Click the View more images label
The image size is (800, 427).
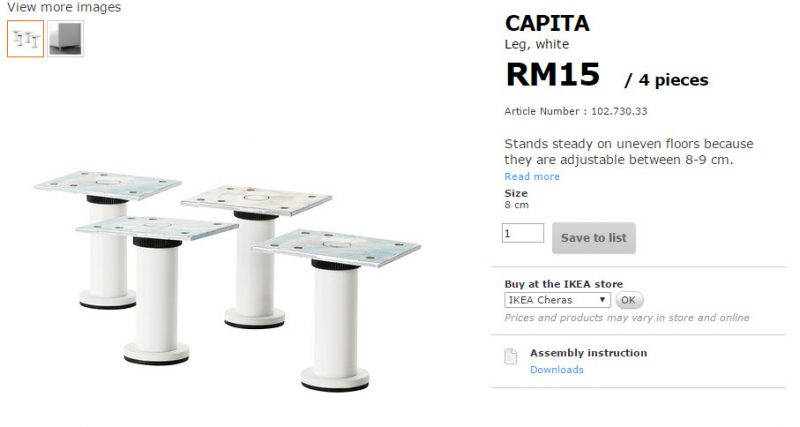click(64, 7)
